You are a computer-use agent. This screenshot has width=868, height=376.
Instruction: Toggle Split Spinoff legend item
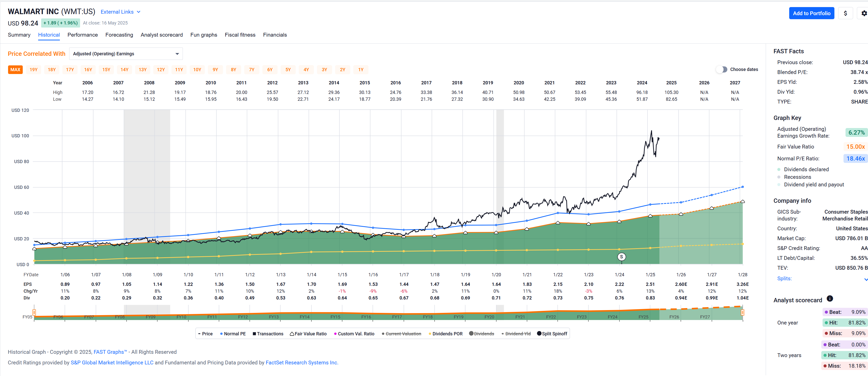click(552, 334)
